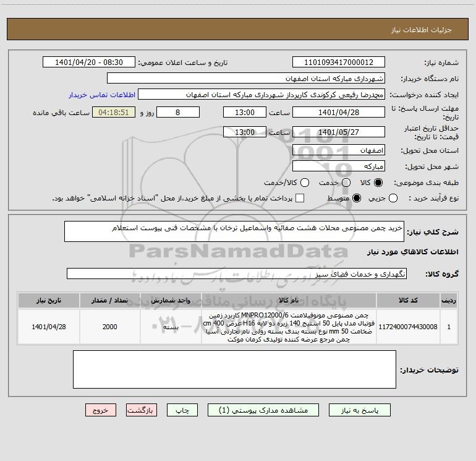The height and width of the screenshot is (461, 476).
Task: Click the کد کالا column header
Action: click(x=408, y=300)
